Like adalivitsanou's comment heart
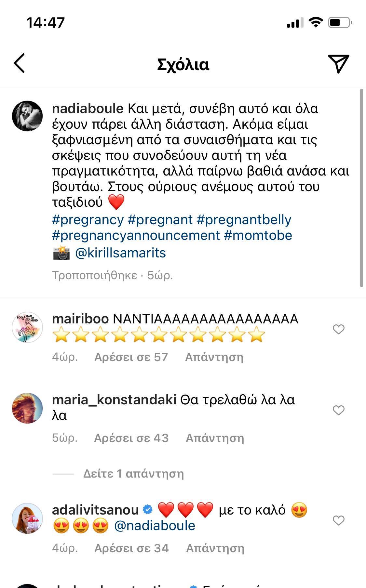The height and width of the screenshot is (588, 366). click(338, 520)
